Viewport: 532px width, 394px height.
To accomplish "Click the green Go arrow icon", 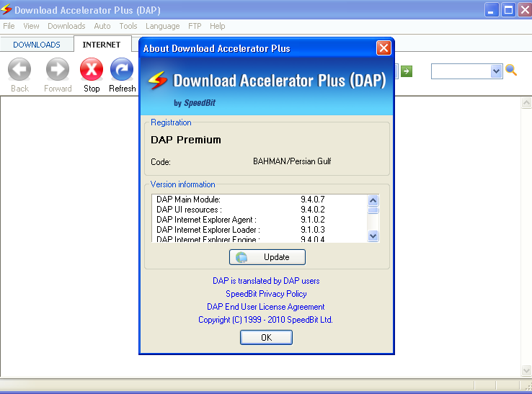I will [x=407, y=71].
